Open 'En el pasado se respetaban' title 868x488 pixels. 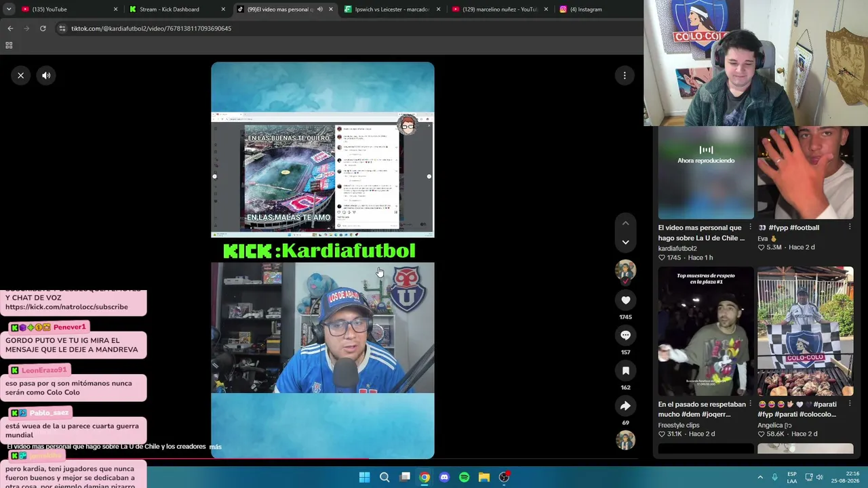click(x=701, y=409)
